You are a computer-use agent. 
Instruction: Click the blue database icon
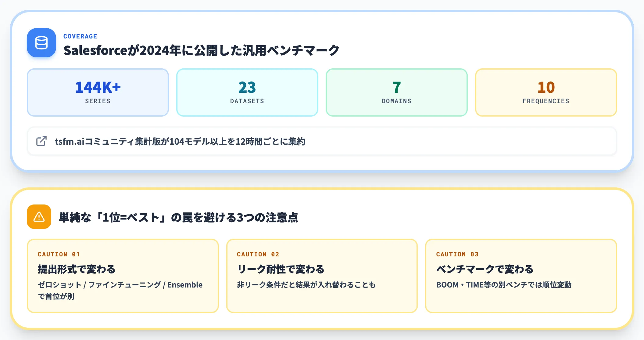(41, 43)
